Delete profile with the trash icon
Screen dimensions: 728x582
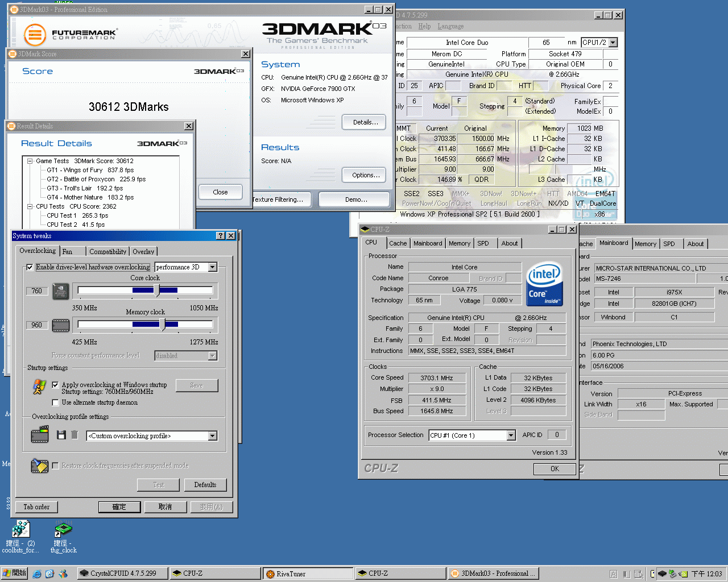click(x=75, y=435)
